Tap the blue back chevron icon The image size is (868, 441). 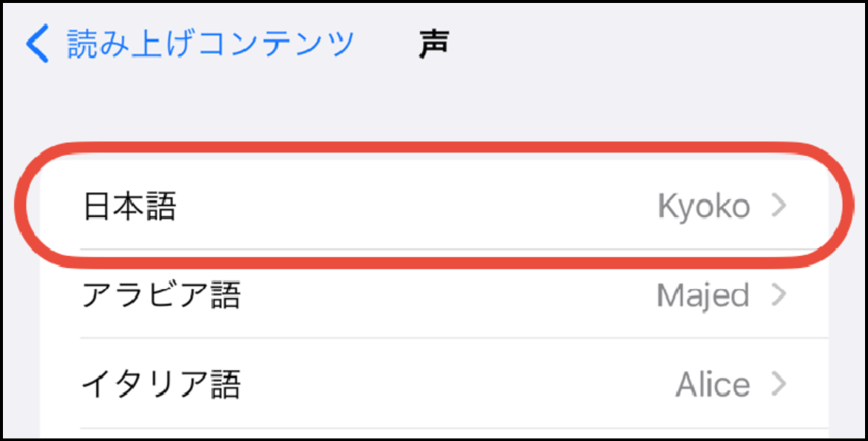click(x=36, y=44)
